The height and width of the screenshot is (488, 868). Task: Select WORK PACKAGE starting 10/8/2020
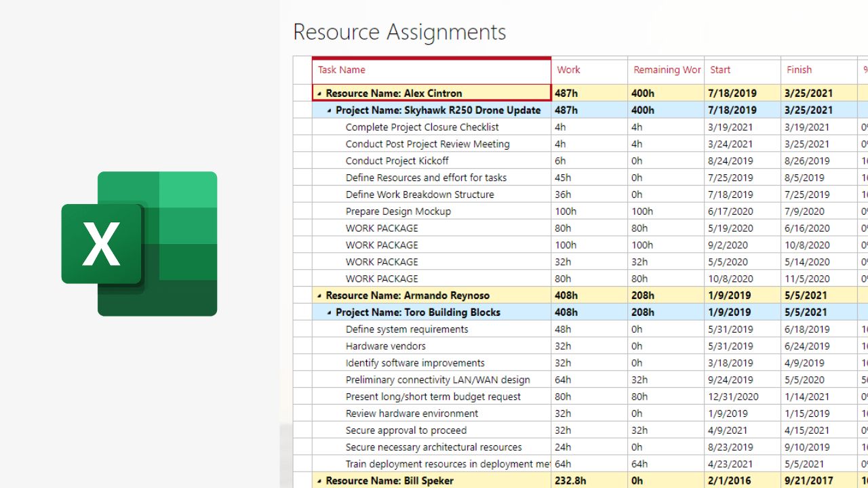coord(382,279)
